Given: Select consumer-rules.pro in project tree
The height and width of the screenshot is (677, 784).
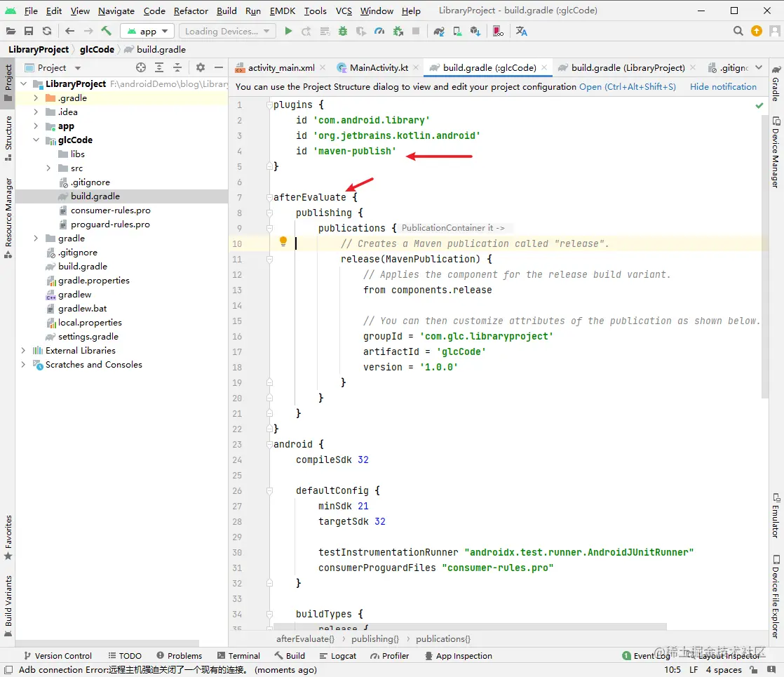Looking at the screenshot, I should pyautogui.click(x=110, y=210).
